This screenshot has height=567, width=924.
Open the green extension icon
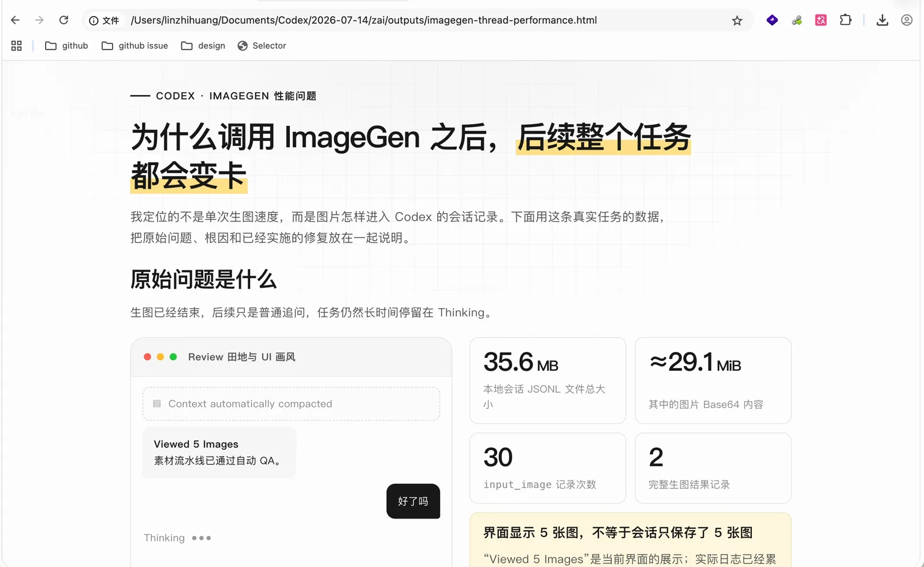(796, 20)
